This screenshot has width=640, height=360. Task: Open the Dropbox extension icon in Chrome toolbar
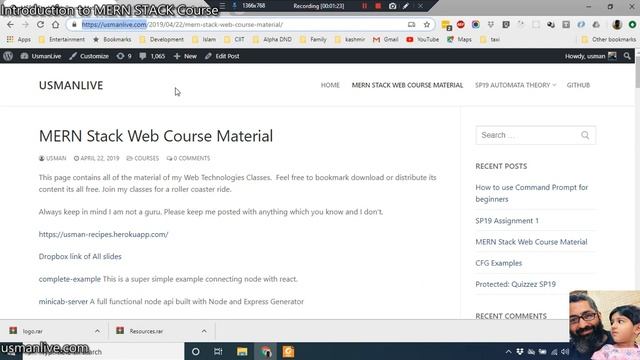[491, 24]
